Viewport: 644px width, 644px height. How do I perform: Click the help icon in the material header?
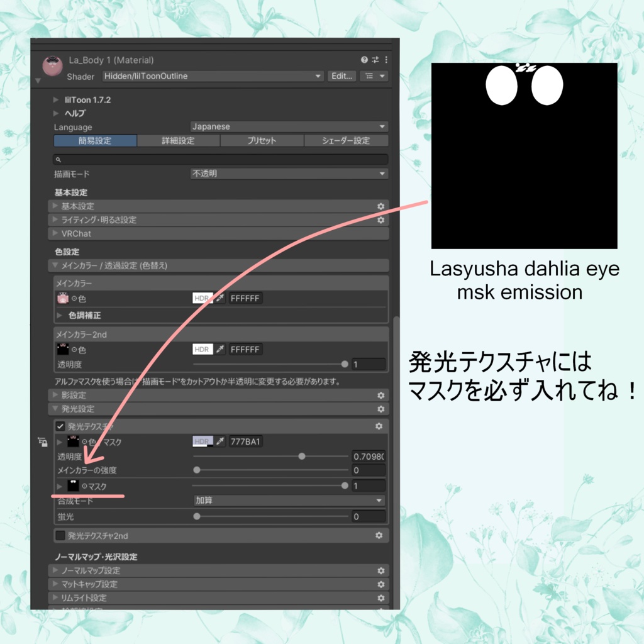364,60
